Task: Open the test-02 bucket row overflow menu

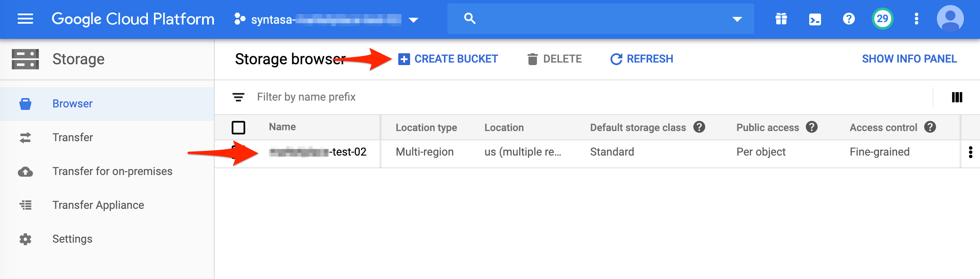Action: pos(970,152)
